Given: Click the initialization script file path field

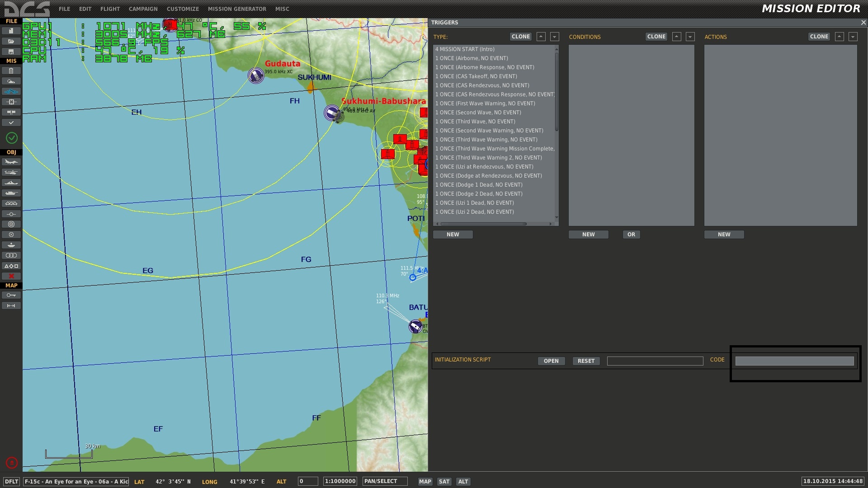Looking at the screenshot, I should pyautogui.click(x=655, y=361).
